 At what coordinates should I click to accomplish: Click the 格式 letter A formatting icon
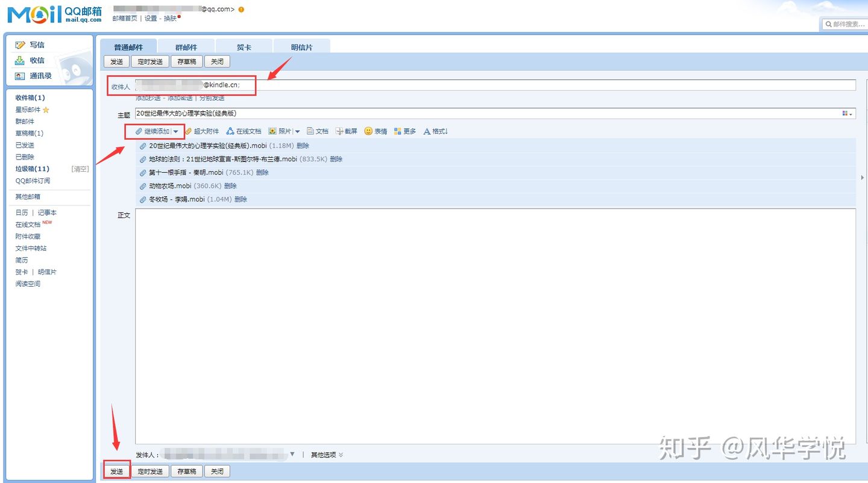(x=427, y=131)
